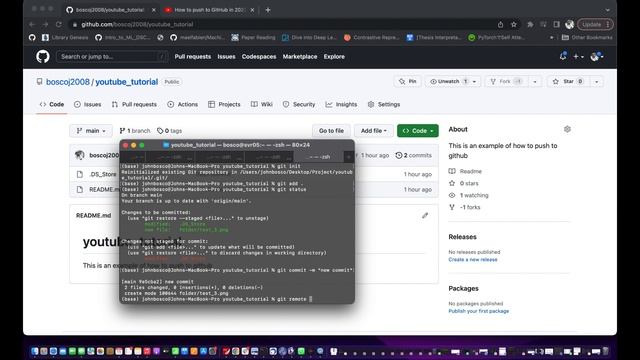Image resolution: width=640 pixels, height=360 pixels.
Task: Open the Library Genesis bookmark
Action: pyautogui.click(x=65, y=37)
